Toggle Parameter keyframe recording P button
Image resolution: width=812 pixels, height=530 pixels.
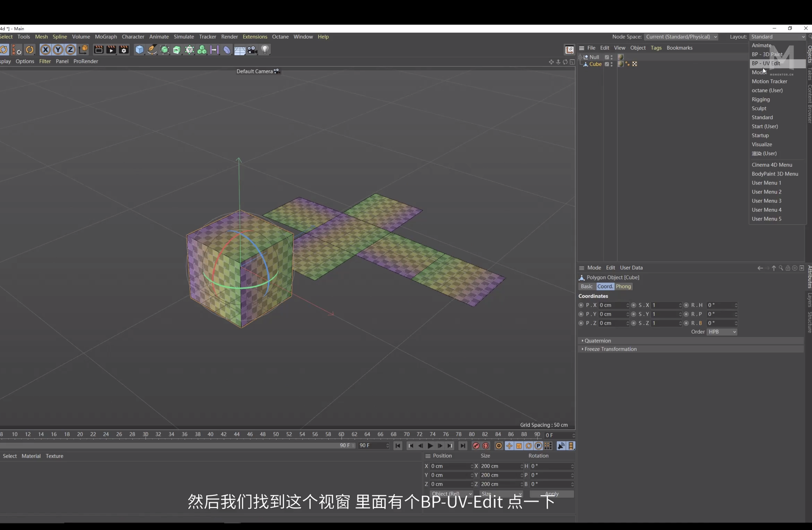[538, 446]
